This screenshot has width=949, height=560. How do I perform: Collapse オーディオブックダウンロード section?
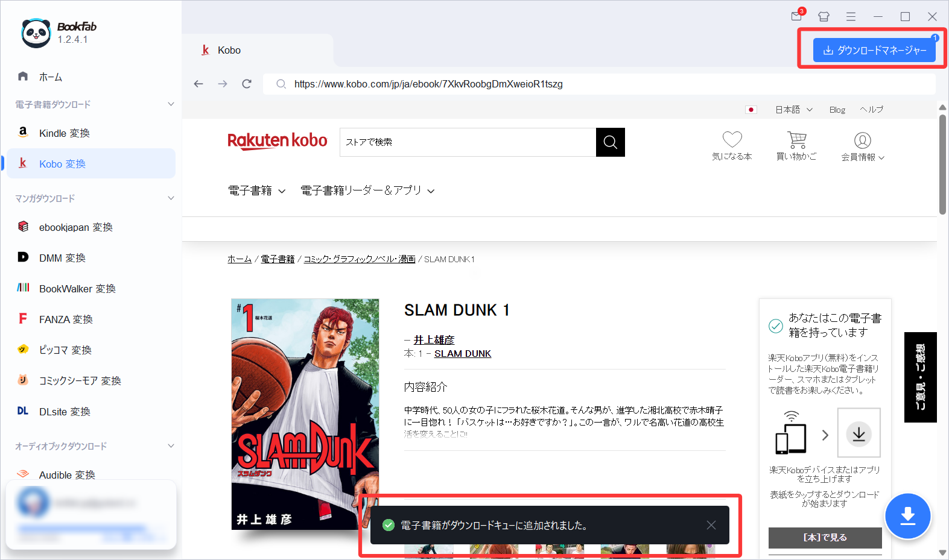pos(171,446)
